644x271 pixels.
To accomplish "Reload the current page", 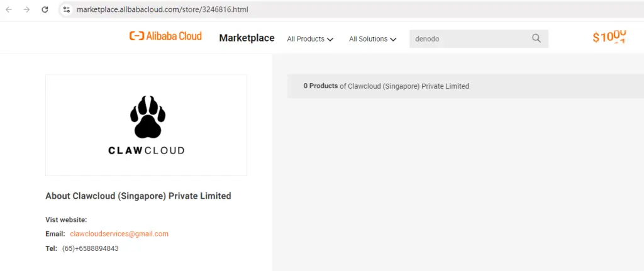I will tap(45, 9).
